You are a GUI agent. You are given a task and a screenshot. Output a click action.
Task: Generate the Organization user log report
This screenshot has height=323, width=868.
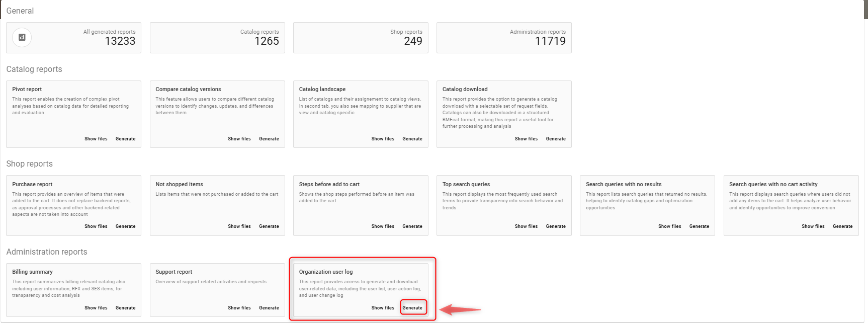(x=412, y=308)
